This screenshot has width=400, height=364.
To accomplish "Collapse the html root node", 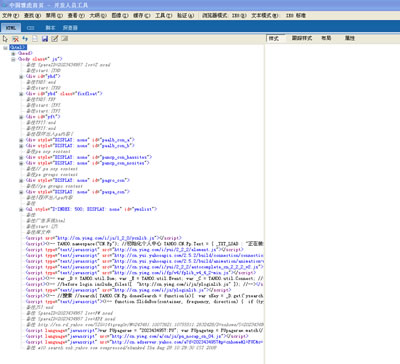I will point(5,48).
